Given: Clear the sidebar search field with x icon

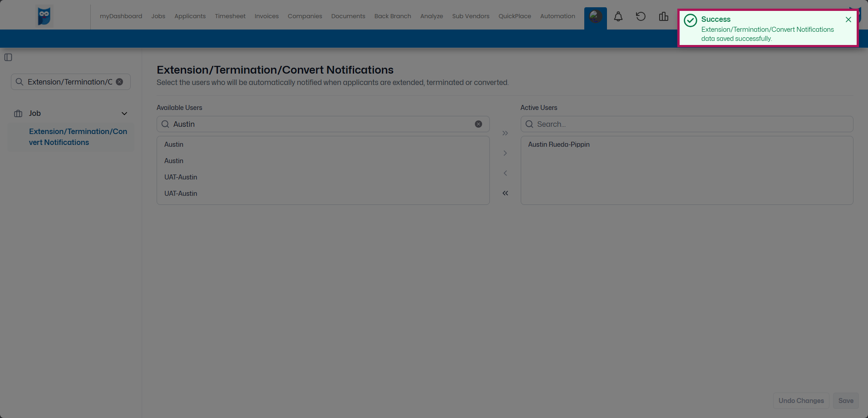Looking at the screenshot, I should coord(119,82).
